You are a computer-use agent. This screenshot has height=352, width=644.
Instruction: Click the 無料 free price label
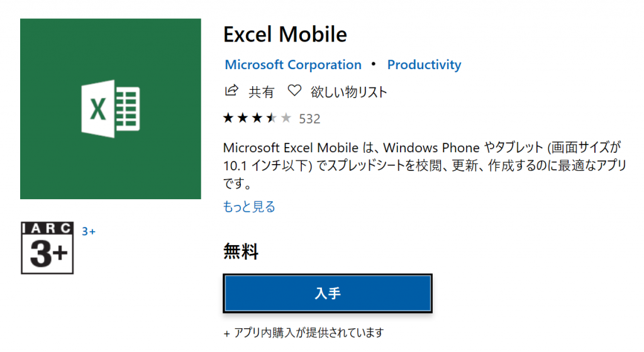click(x=241, y=251)
